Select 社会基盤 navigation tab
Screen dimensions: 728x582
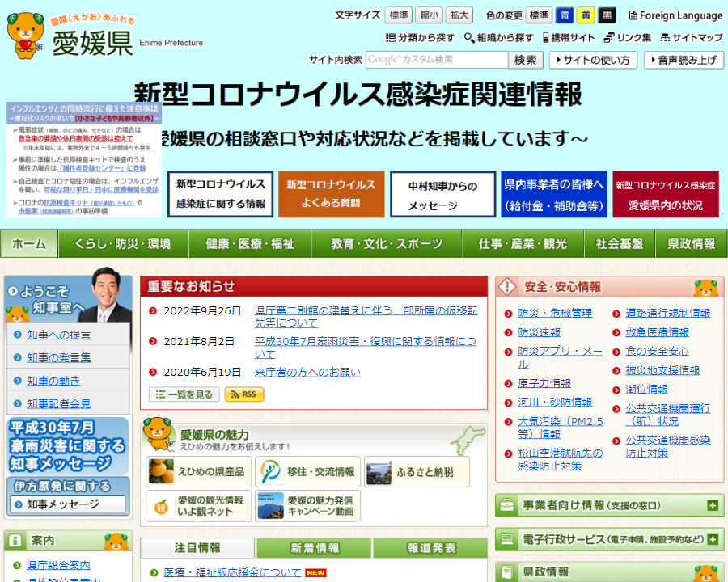tap(620, 243)
